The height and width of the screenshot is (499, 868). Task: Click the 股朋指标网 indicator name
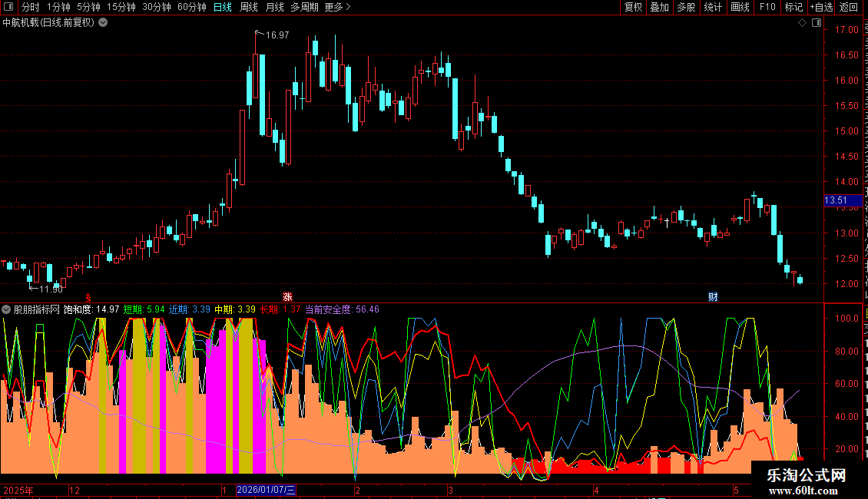[37, 309]
